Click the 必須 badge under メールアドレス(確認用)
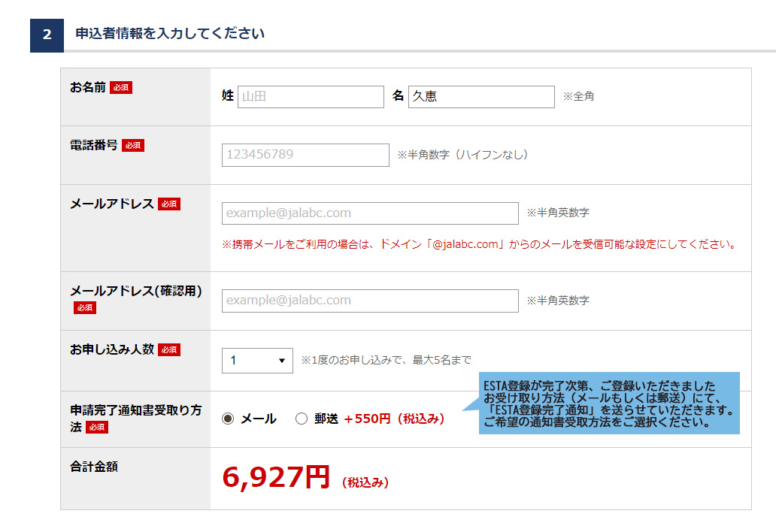The image size is (776, 532). click(85, 307)
